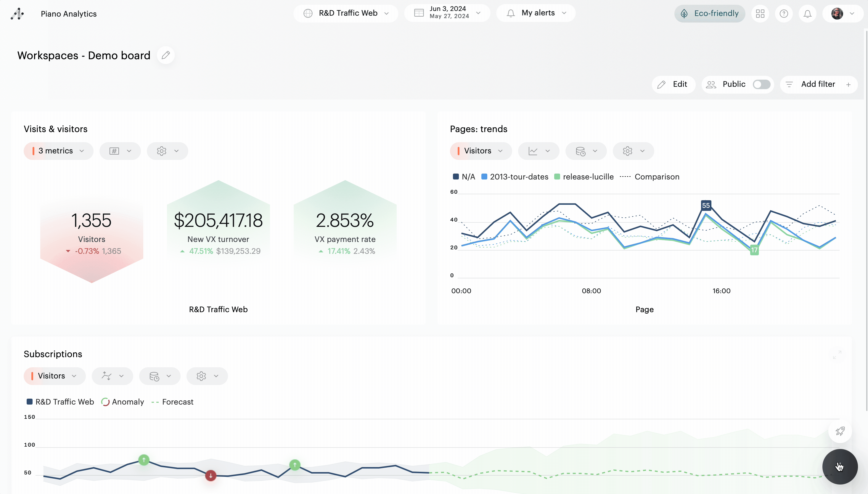Screen dimensions: 868x494
Task: Toggle the R&D Traffic Web legend series
Action: coord(60,402)
